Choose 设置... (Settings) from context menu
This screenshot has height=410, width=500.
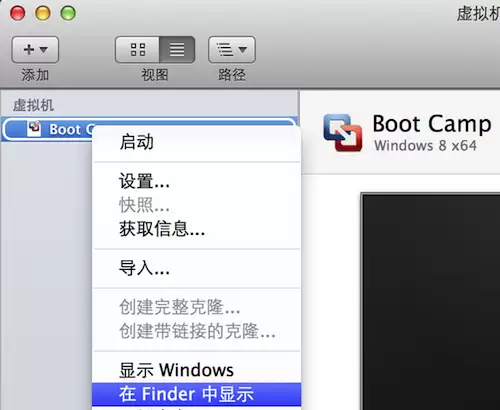click(197, 182)
